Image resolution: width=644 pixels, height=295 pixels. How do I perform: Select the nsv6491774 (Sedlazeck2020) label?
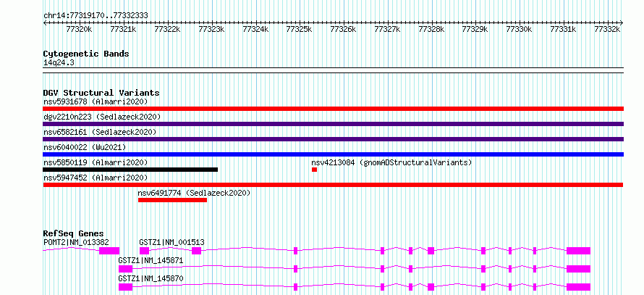coord(194,193)
